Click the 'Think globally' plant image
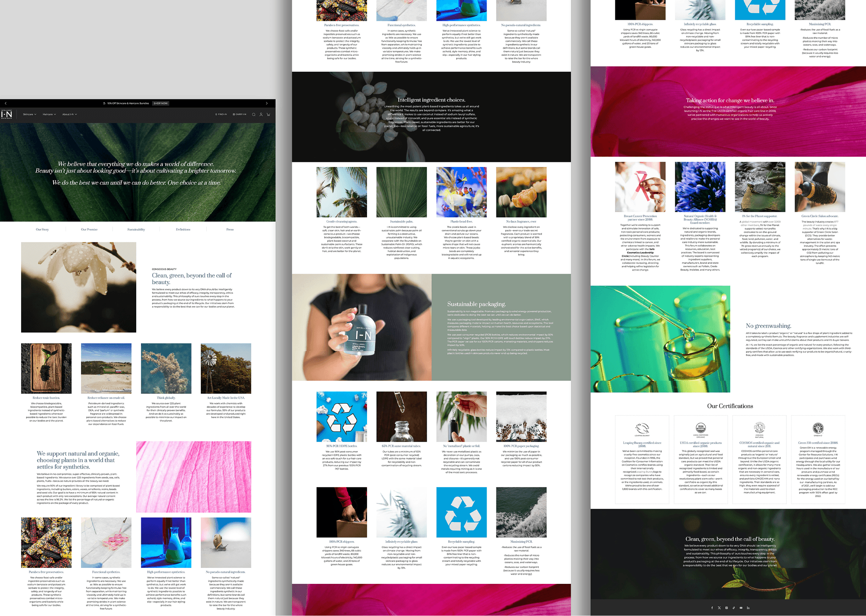Image resolution: width=866 pixels, height=616 pixels. point(166,368)
